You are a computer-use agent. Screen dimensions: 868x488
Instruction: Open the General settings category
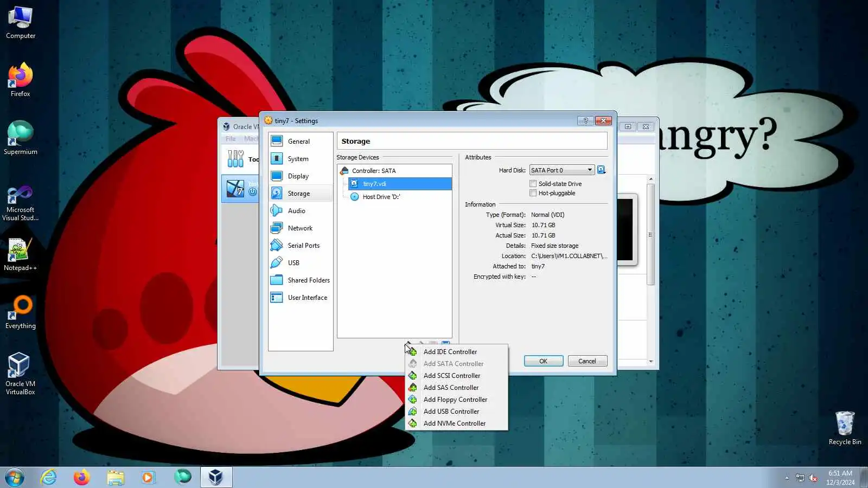(301, 141)
